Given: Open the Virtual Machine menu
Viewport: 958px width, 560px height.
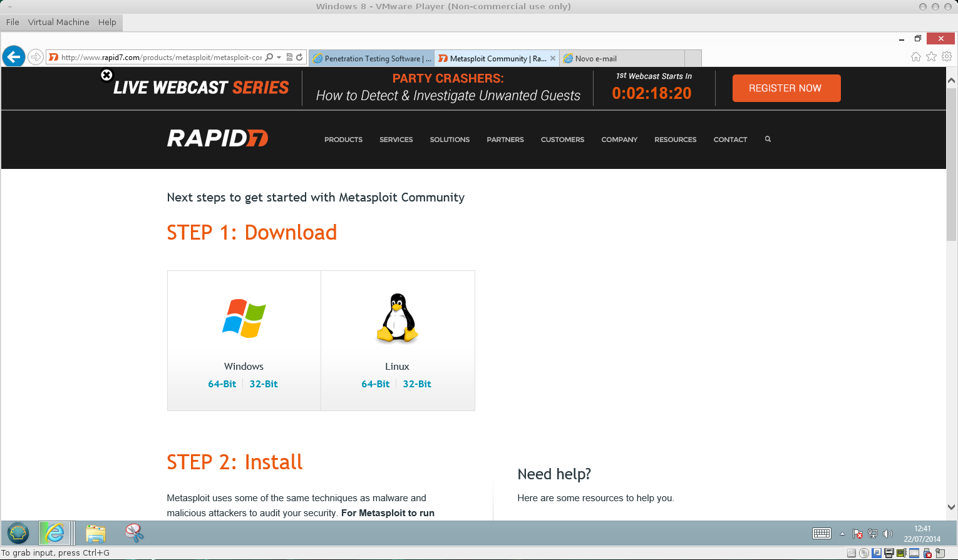Looking at the screenshot, I should [x=59, y=22].
